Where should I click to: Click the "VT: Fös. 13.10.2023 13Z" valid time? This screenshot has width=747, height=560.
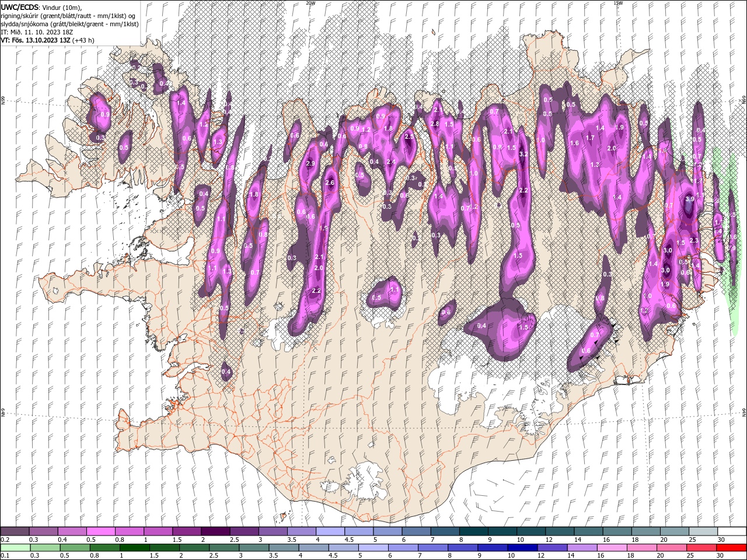(36, 40)
